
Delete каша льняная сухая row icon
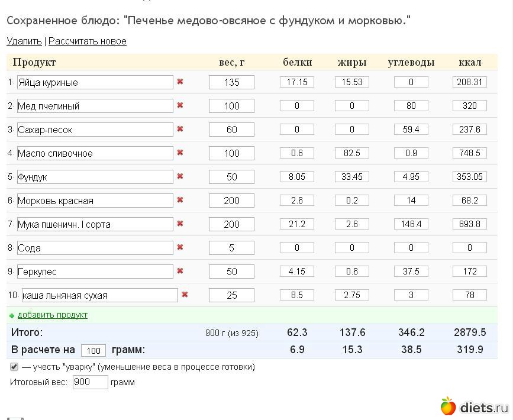(185, 295)
